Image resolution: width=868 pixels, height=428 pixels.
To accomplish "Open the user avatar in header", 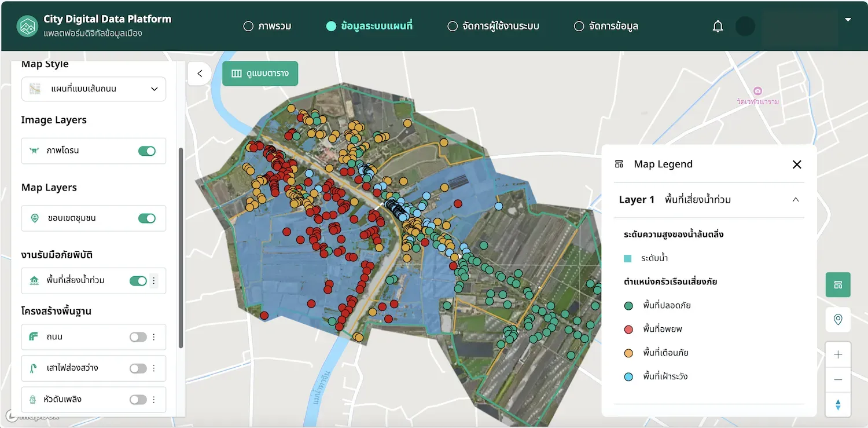I will [x=745, y=26].
